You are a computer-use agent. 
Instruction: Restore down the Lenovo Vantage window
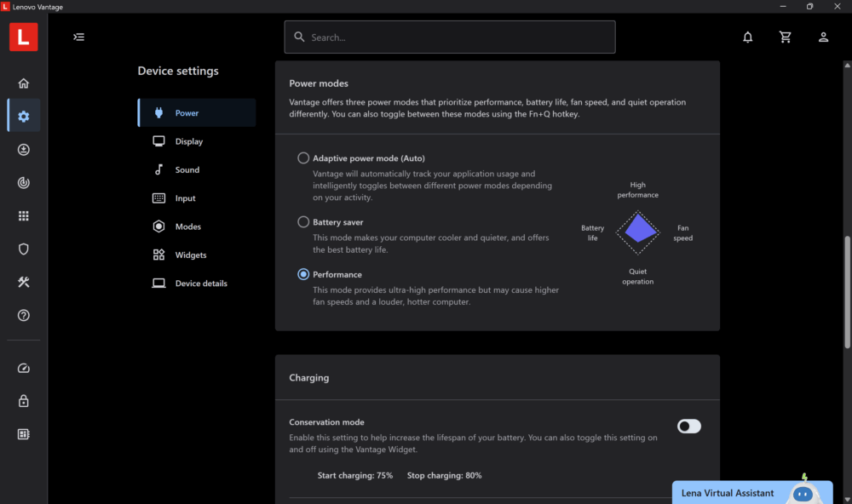click(809, 7)
